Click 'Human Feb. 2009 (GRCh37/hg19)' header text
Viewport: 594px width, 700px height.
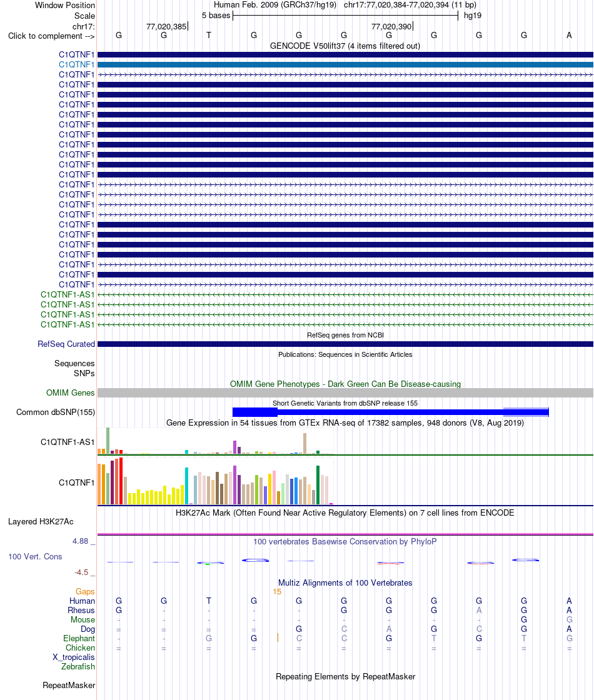(x=275, y=5)
